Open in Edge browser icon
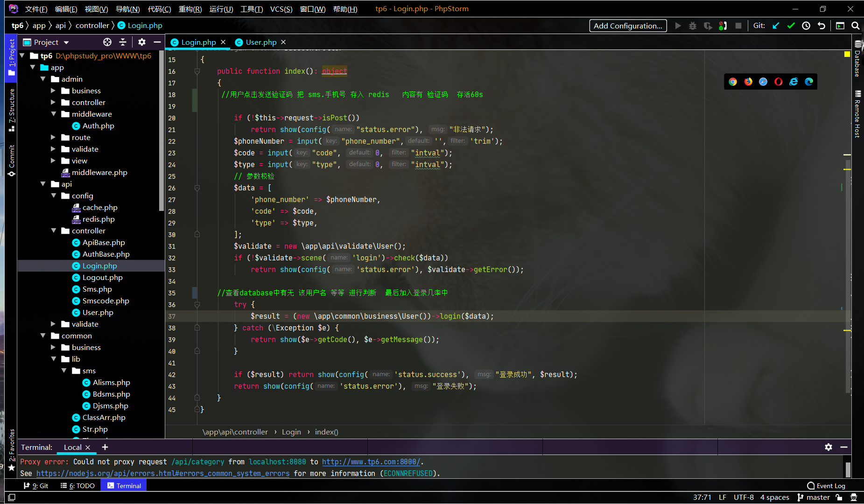The width and height of the screenshot is (864, 504). click(809, 82)
